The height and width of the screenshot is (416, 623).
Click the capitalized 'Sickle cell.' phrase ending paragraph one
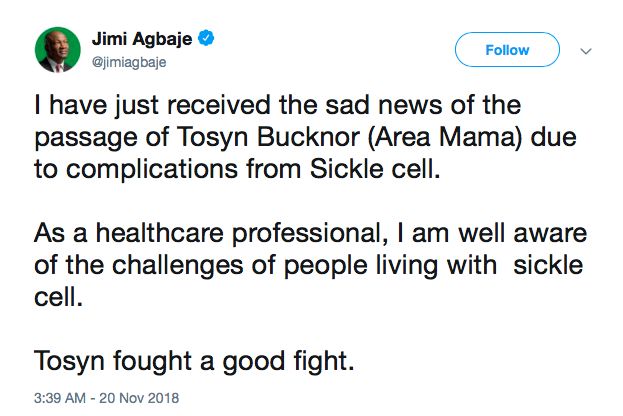[x=375, y=169]
